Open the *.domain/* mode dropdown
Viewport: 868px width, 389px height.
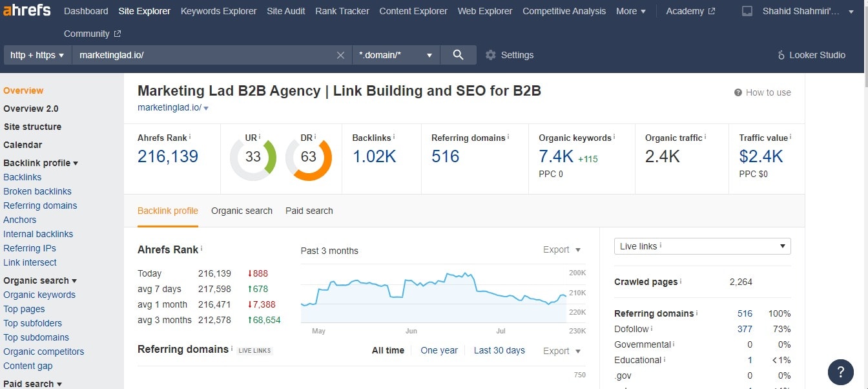pyautogui.click(x=396, y=55)
